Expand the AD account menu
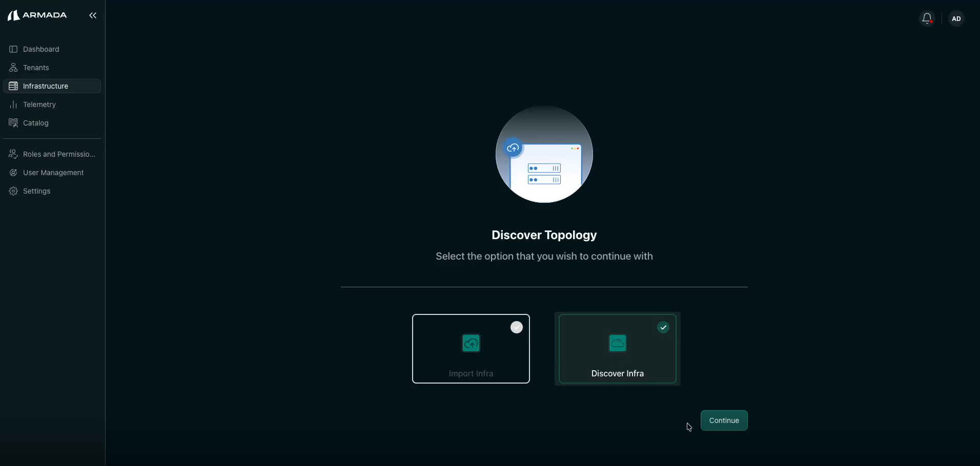This screenshot has width=980, height=466. [956, 19]
